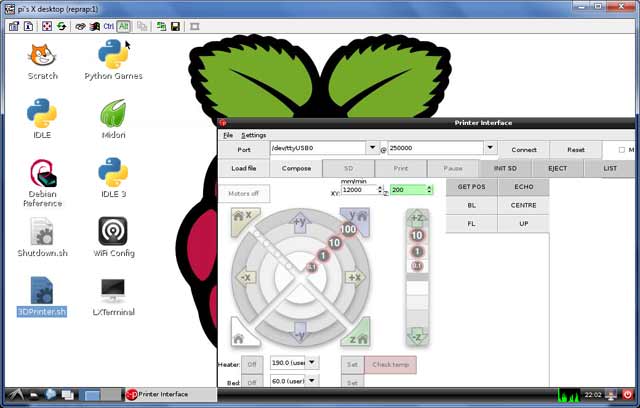Image resolution: width=640 pixels, height=408 pixels.
Task: Open bed temperature 60.0 dropdown
Action: [312, 381]
